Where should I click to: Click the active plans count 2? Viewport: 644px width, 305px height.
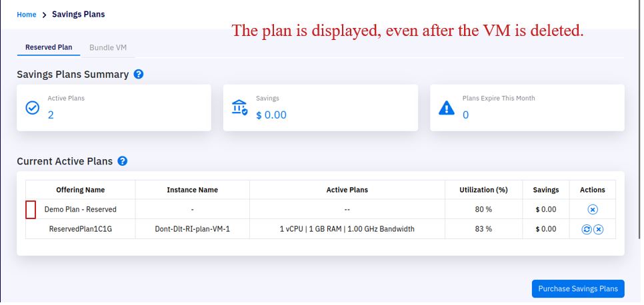(51, 115)
